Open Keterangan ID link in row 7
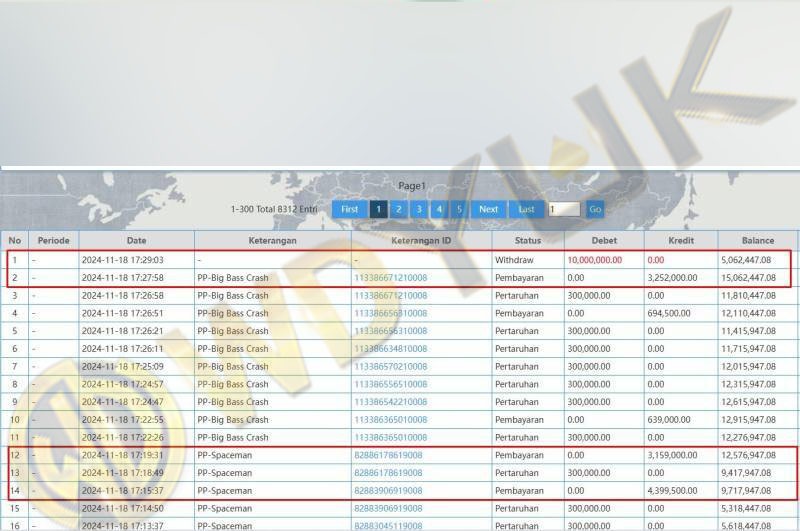Screen dimensions: 800x531 tap(390, 366)
